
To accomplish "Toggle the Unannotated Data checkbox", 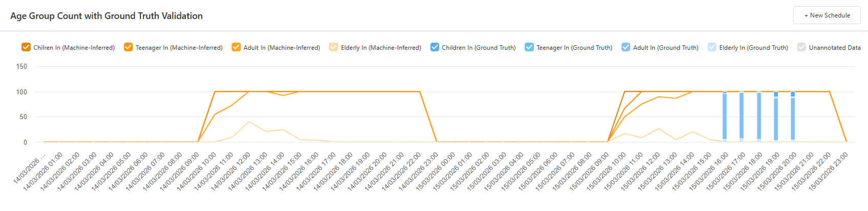I will (802, 47).
